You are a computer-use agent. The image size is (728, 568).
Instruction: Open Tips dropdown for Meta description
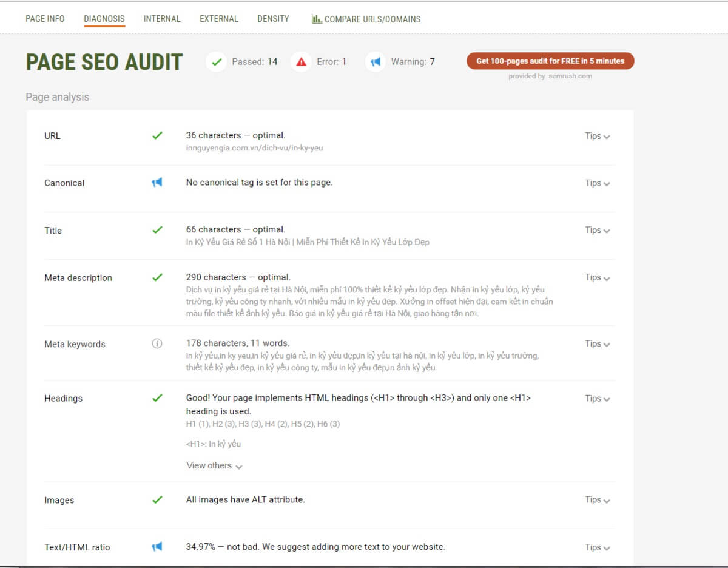click(x=597, y=277)
